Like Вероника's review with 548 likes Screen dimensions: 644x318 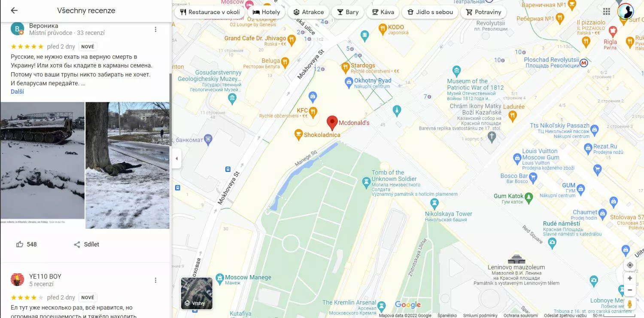(26, 244)
